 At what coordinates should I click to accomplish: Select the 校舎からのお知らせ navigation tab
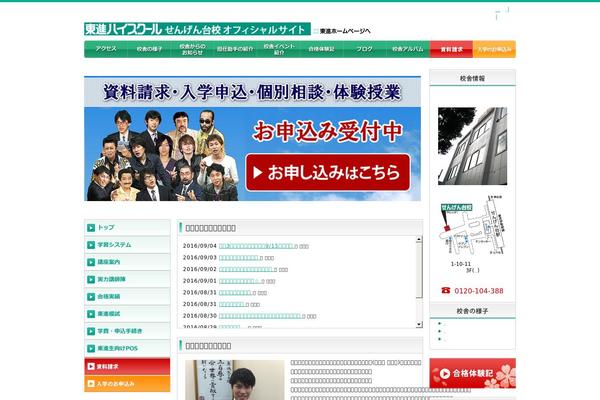[192, 49]
